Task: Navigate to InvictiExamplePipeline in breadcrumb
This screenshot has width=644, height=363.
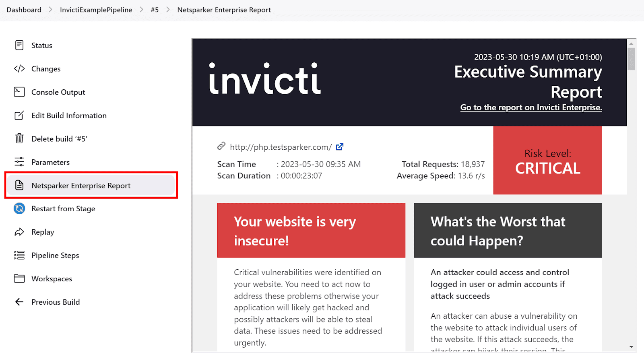Action: point(96,10)
